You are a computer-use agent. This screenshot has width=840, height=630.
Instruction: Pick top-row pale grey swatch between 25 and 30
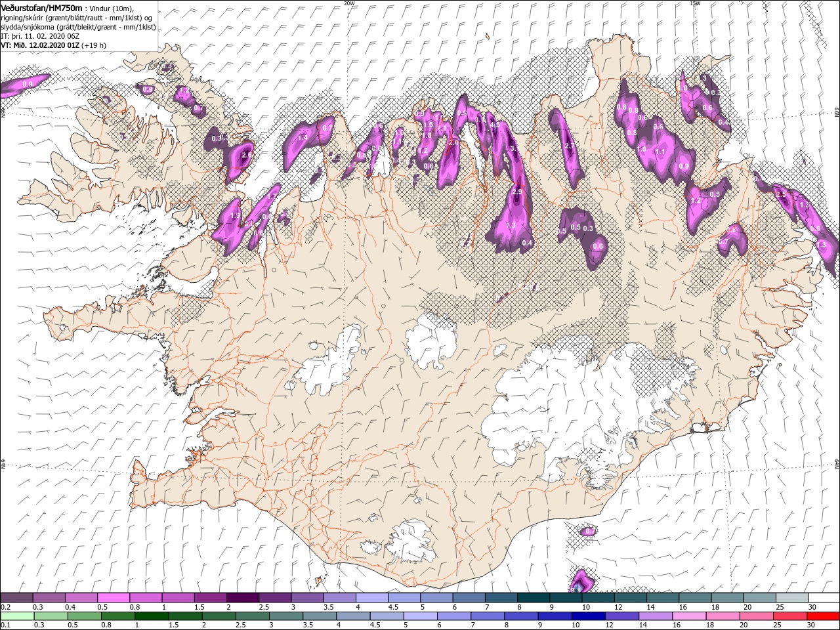[x=791, y=598]
